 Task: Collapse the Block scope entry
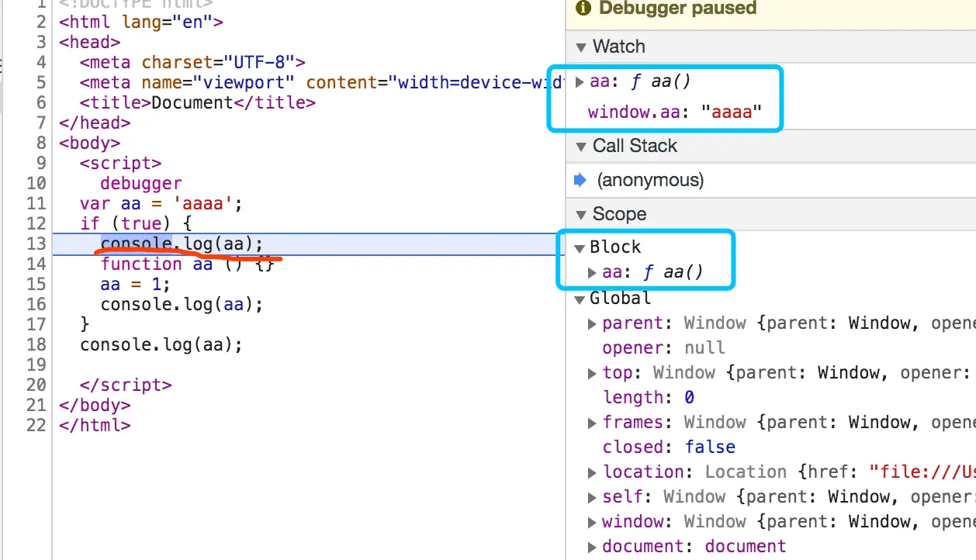pos(579,247)
